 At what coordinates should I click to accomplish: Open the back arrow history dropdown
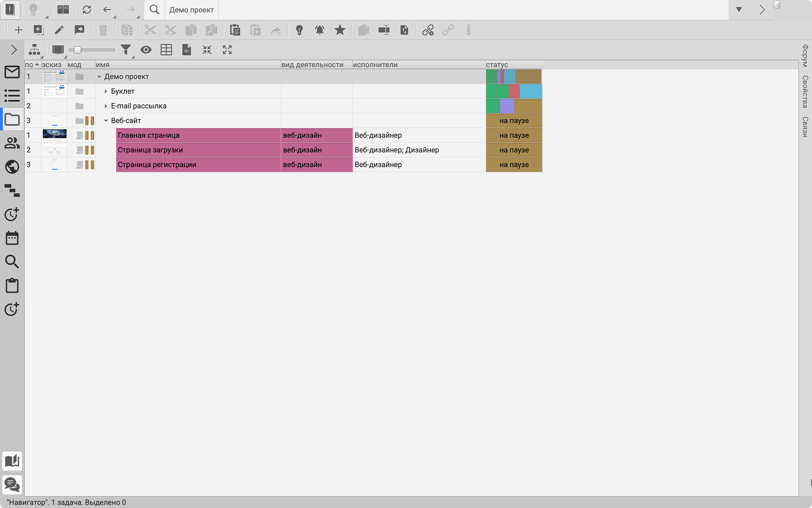[x=108, y=10]
